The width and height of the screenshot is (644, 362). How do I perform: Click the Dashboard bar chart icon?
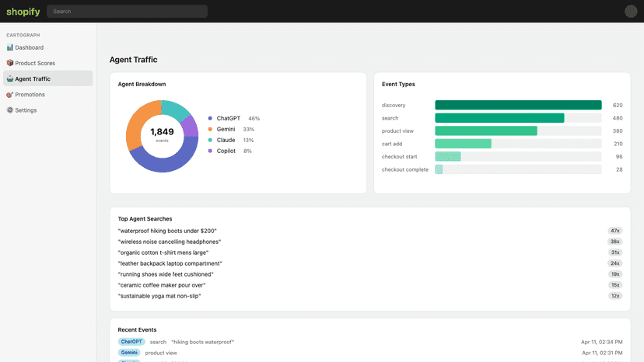point(10,47)
